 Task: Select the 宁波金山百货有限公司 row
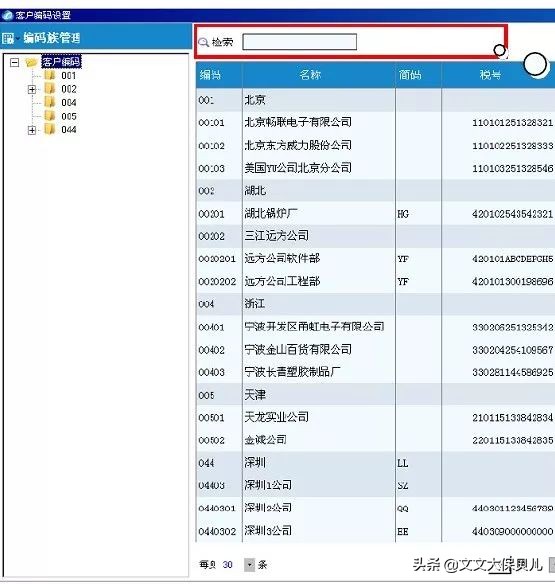pos(375,350)
